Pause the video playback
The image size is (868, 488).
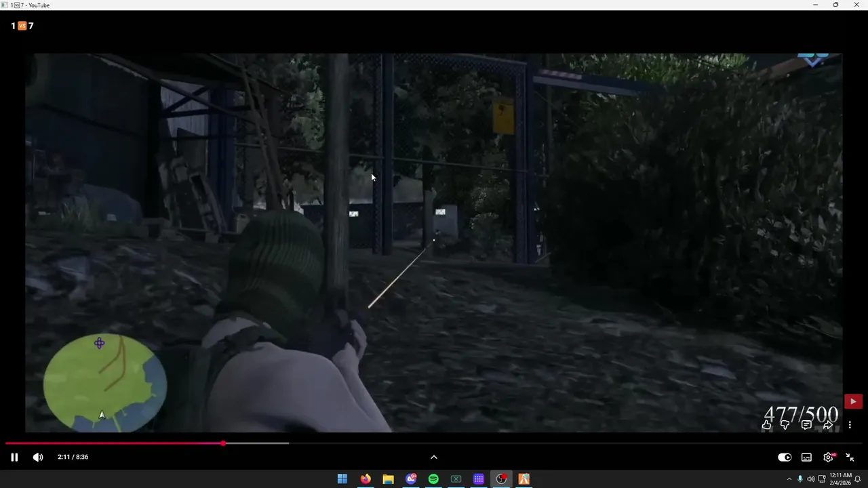tap(14, 457)
